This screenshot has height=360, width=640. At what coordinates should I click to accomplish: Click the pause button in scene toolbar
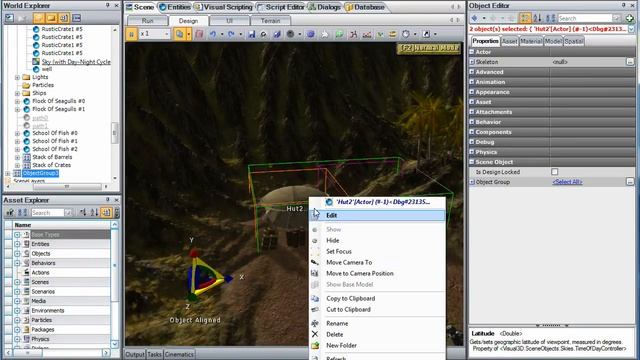coord(131,34)
